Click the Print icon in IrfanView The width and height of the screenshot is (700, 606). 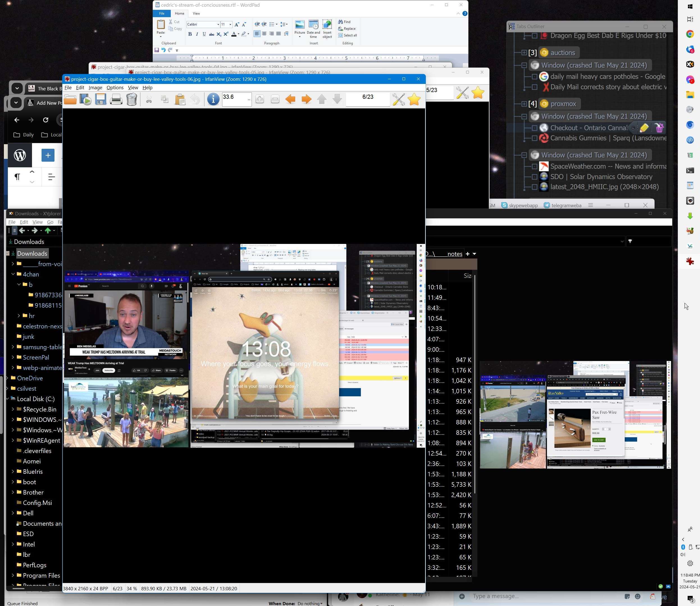pyautogui.click(x=116, y=99)
